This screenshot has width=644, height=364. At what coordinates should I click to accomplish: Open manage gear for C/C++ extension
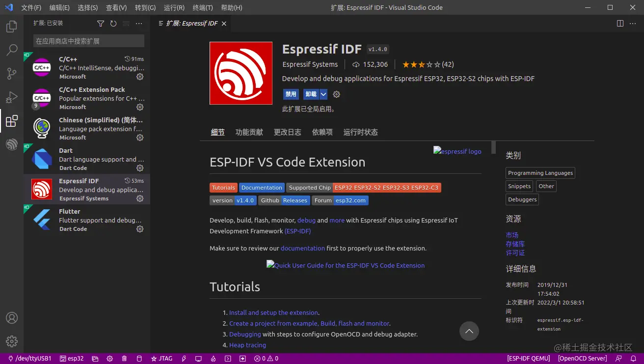point(140,77)
